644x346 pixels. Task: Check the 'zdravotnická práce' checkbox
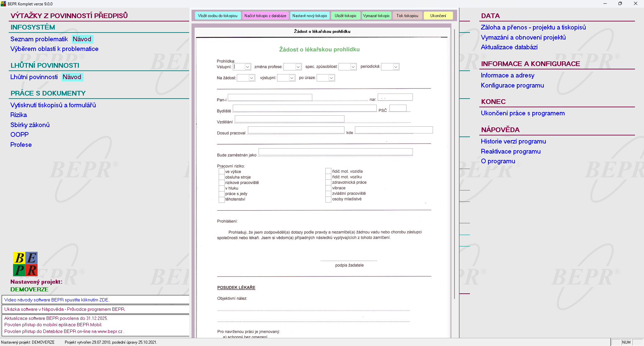coord(328,182)
